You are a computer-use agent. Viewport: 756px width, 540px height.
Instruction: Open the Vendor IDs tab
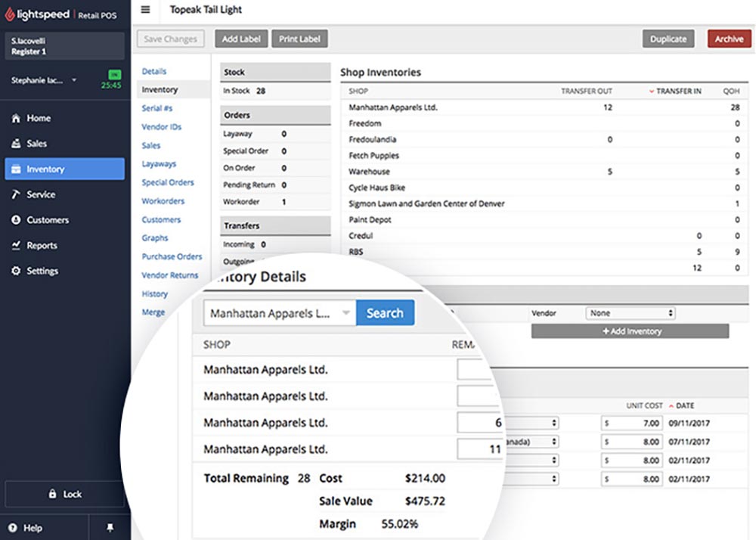[162, 127]
